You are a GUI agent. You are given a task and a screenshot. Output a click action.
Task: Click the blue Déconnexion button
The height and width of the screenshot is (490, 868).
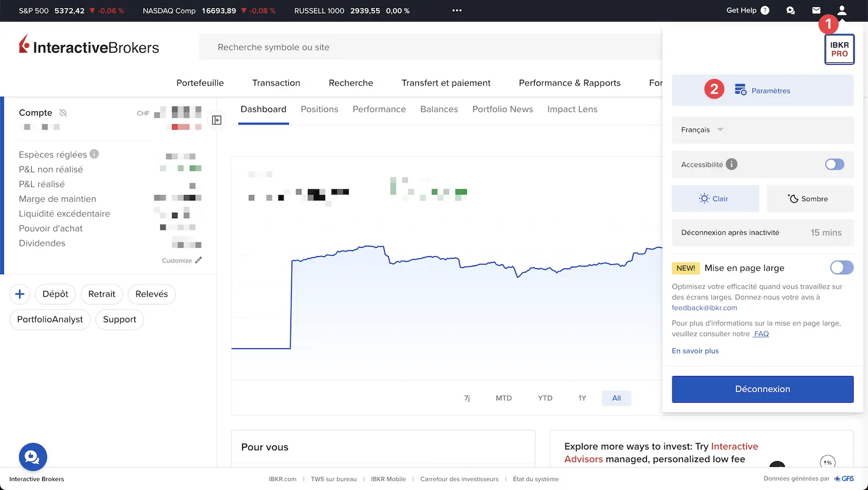763,389
